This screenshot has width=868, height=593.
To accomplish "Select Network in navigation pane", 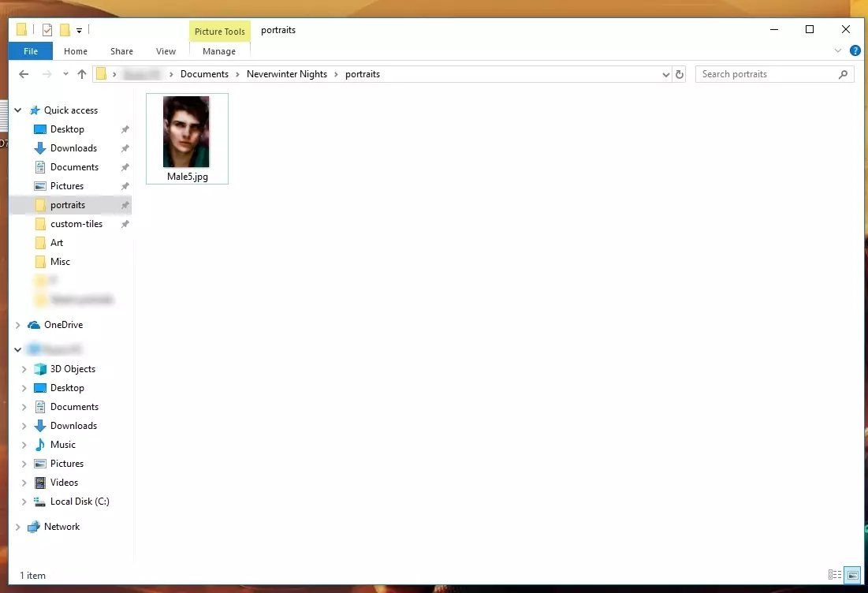I will pos(61,527).
